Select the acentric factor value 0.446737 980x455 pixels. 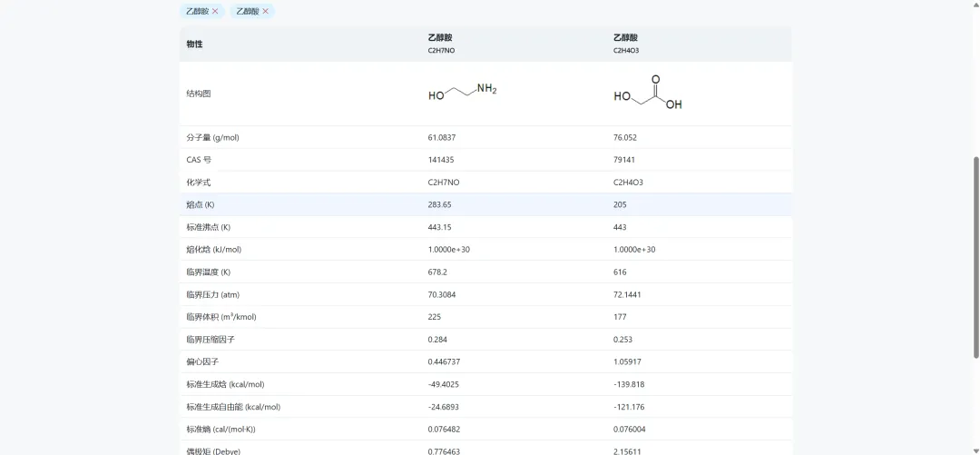click(445, 361)
